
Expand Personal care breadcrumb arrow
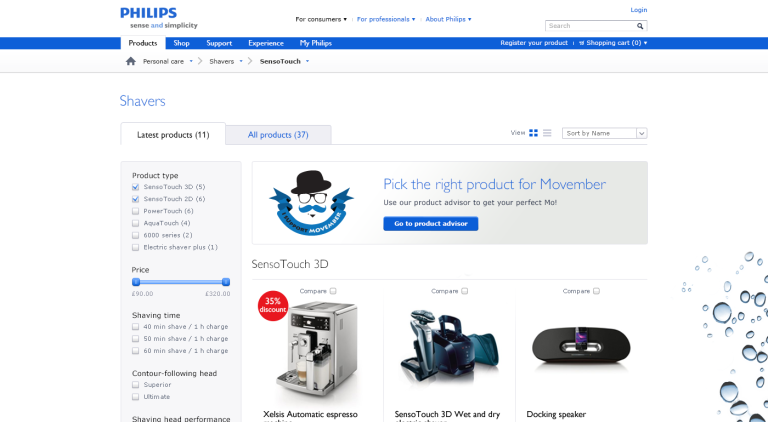(x=191, y=61)
